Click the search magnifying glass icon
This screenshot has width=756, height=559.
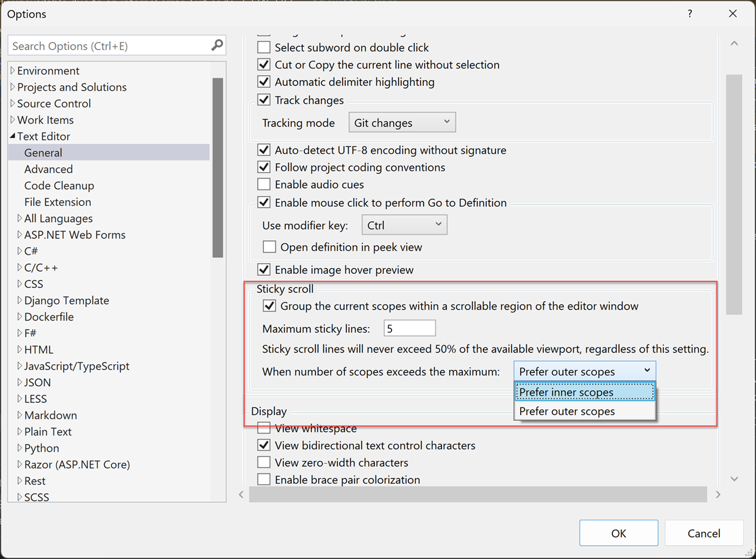(217, 45)
